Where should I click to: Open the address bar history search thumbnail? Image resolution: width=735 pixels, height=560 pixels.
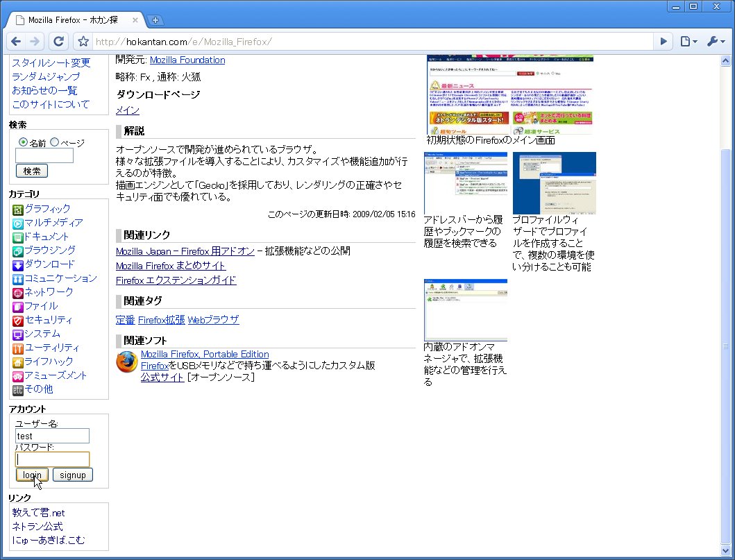click(x=466, y=183)
